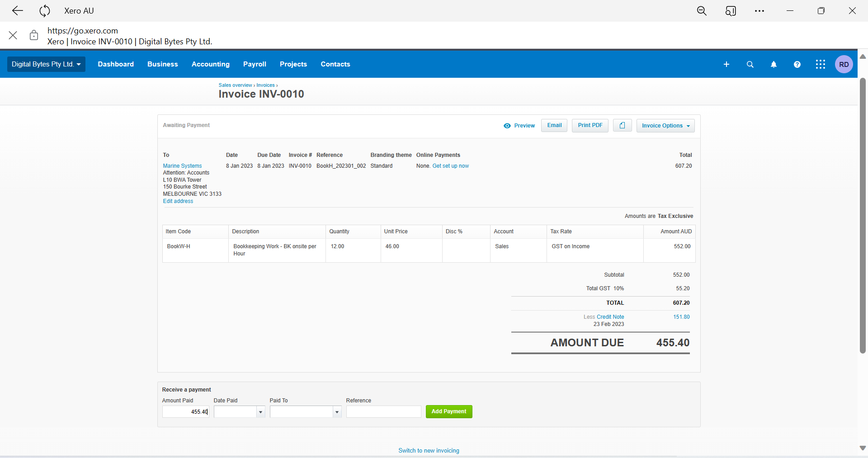Expand the Digital Bytes Pty Ltd. organisation menu

coord(46,64)
